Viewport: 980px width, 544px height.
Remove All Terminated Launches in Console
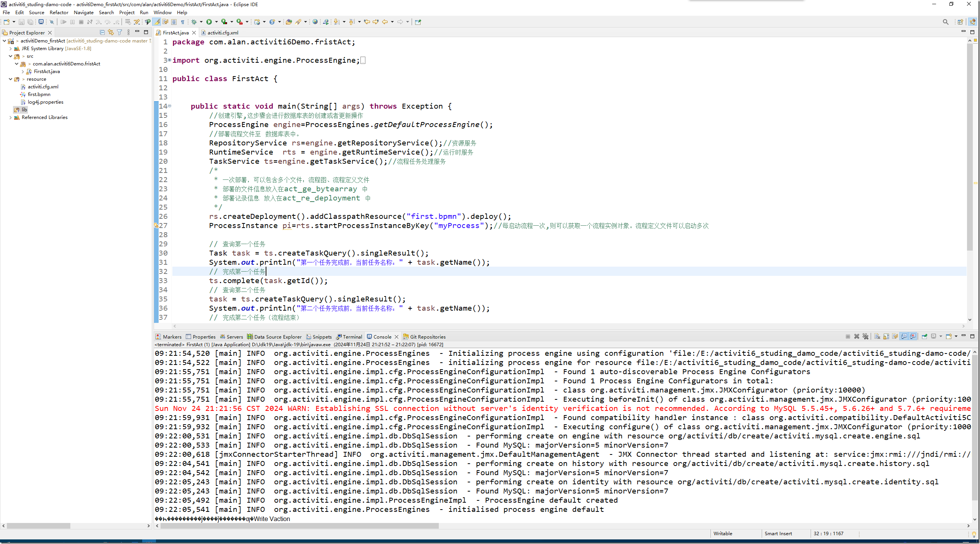point(865,336)
